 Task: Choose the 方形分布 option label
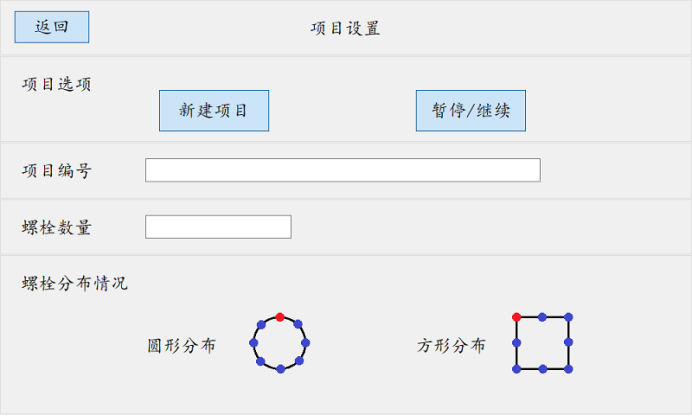pyautogui.click(x=451, y=346)
